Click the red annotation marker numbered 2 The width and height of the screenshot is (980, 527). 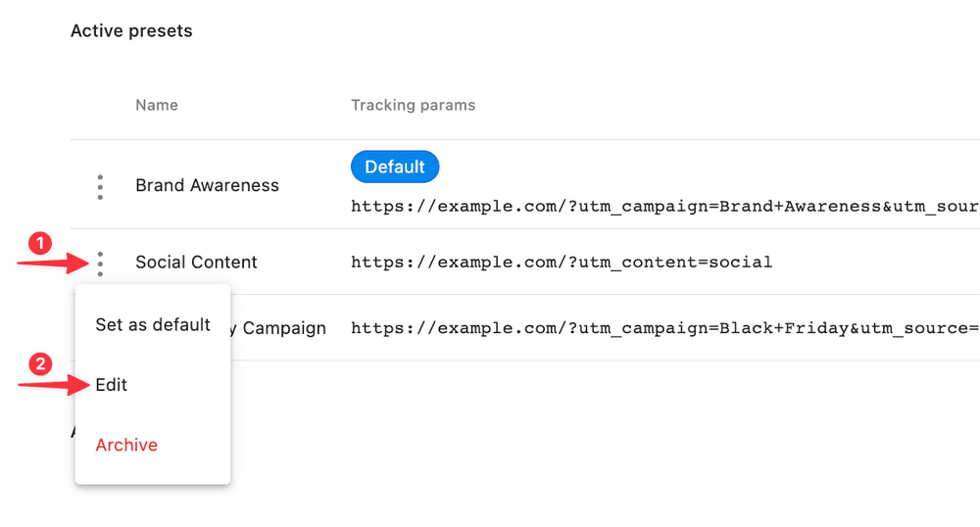tap(38, 364)
